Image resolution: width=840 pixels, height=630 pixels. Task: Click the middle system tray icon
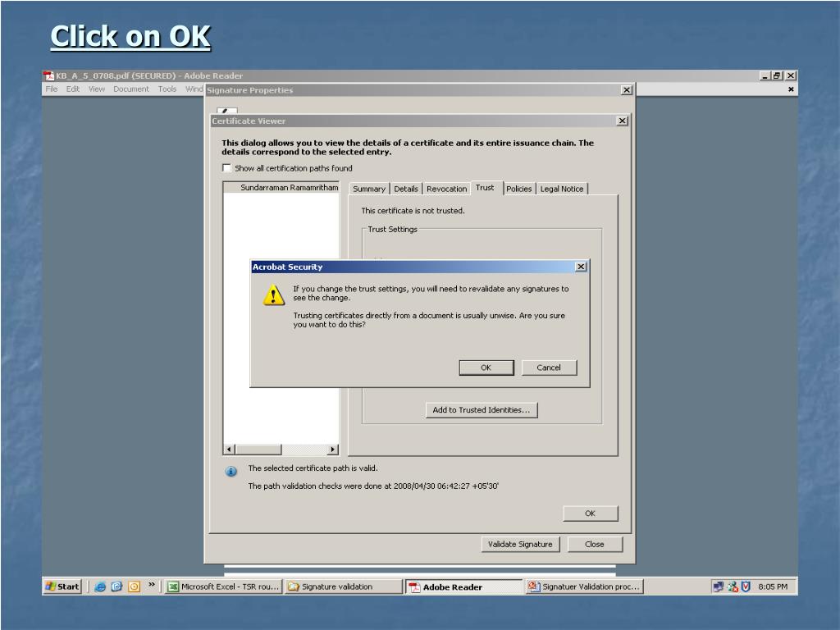733,587
